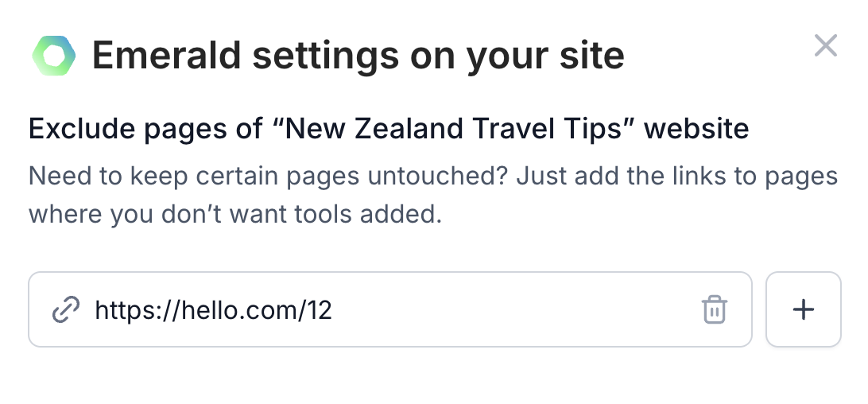The height and width of the screenshot is (404, 868).
Task: Focus the excluded page URL input field
Action: pyautogui.click(x=389, y=309)
